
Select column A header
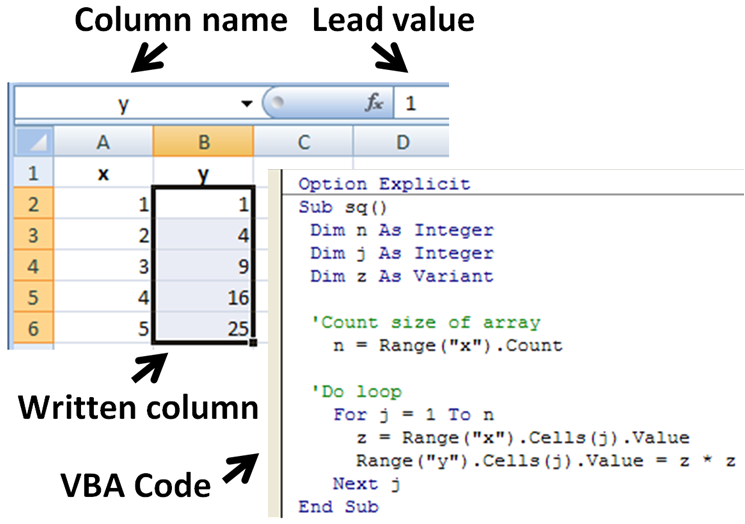point(103,143)
